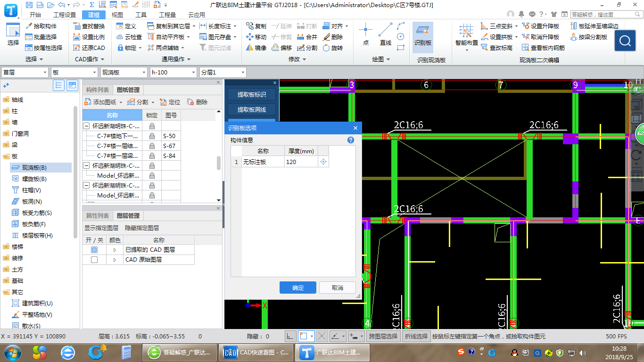Toggle CAD 原始图层 checkbox

tap(94, 260)
